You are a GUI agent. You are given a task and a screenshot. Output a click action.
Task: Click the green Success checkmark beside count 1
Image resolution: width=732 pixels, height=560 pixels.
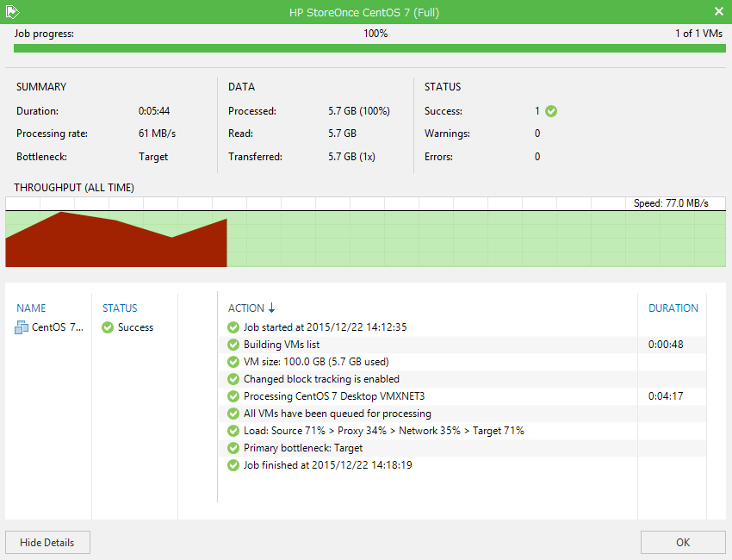pos(551,111)
